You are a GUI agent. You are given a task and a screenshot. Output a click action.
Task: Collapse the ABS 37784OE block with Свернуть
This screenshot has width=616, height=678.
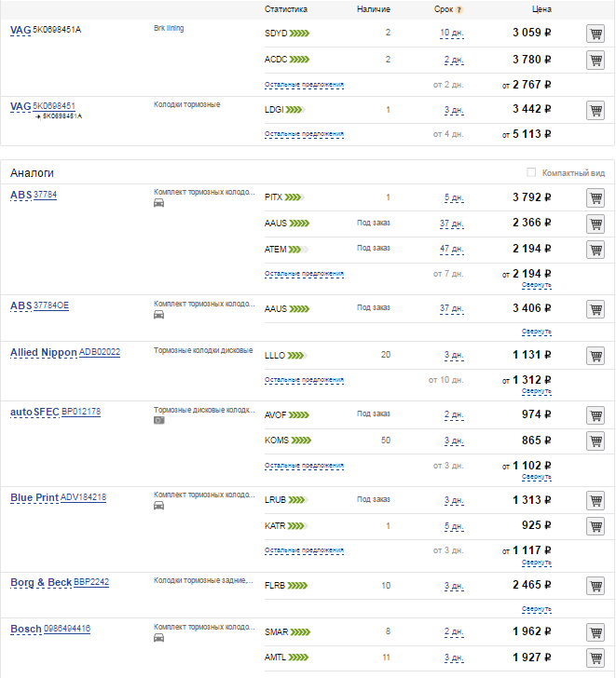[537, 332]
